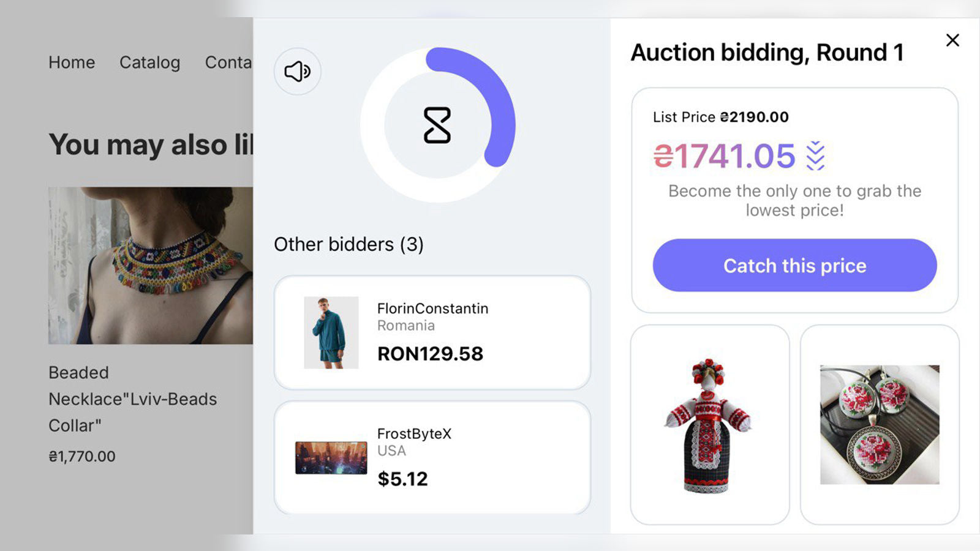The image size is (980, 551).
Task: Select the FlorinConstantin bidder card name
Action: pyautogui.click(x=432, y=309)
